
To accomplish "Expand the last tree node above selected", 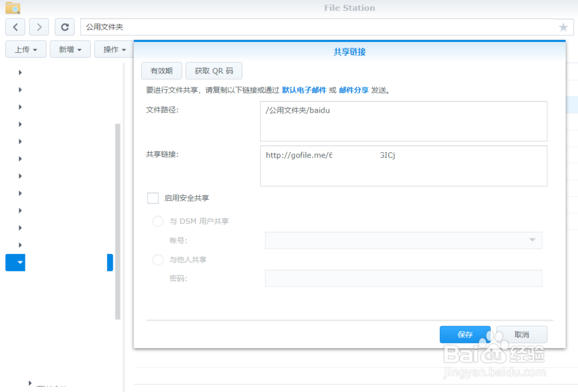I will click(20, 245).
